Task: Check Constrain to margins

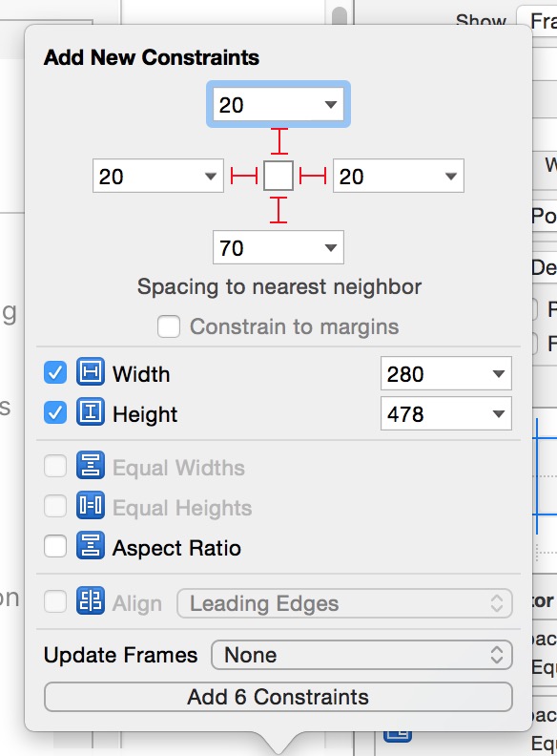Action: (x=169, y=326)
